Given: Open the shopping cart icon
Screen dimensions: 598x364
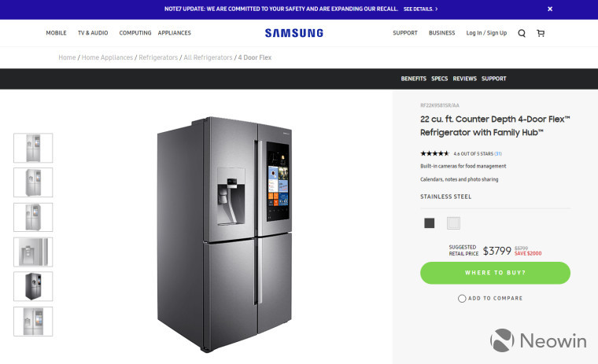Looking at the screenshot, I should [x=541, y=33].
